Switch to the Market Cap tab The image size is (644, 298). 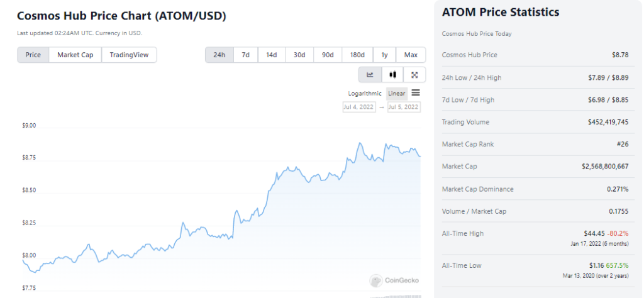[75, 55]
